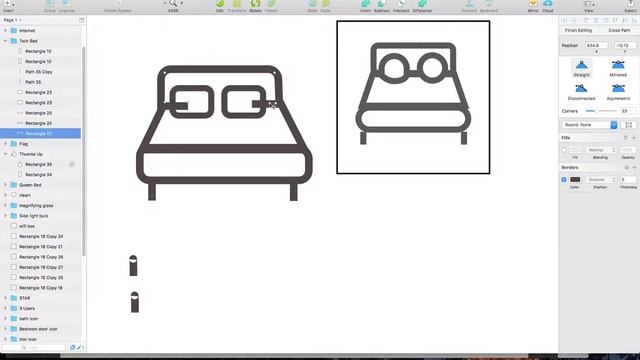The height and width of the screenshot is (360, 640).
Task: Select the Straight point type
Action: (581, 68)
